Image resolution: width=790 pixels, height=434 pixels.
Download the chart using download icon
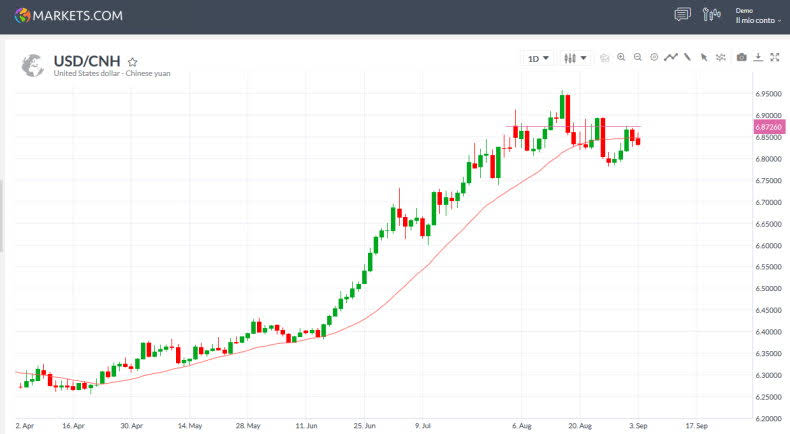(758, 58)
